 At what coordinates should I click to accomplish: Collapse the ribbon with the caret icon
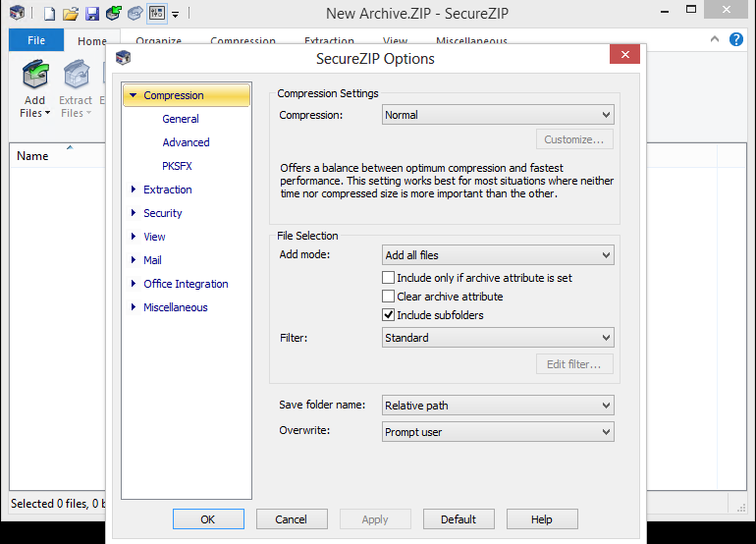tap(715, 38)
